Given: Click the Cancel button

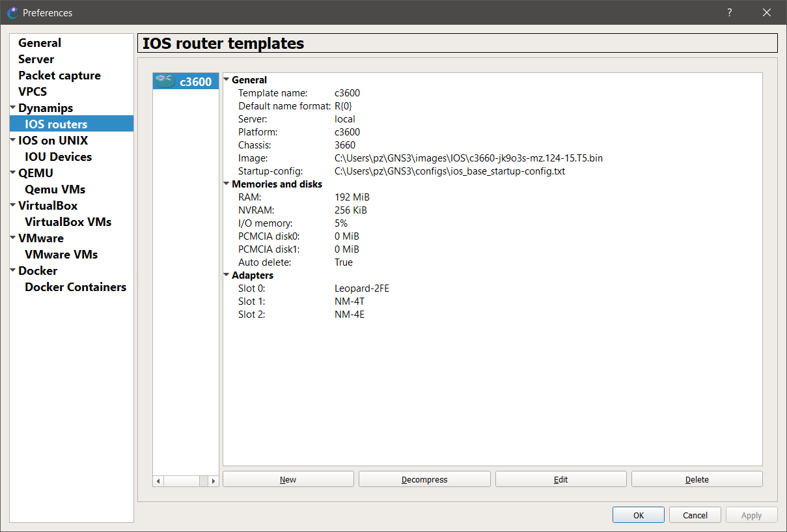Looking at the screenshot, I should pos(695,515).
